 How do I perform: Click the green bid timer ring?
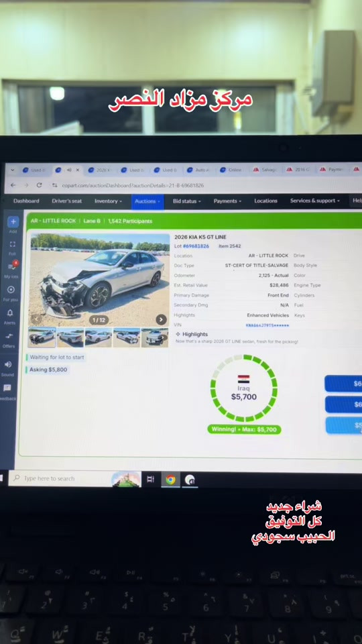coord(244,388)
